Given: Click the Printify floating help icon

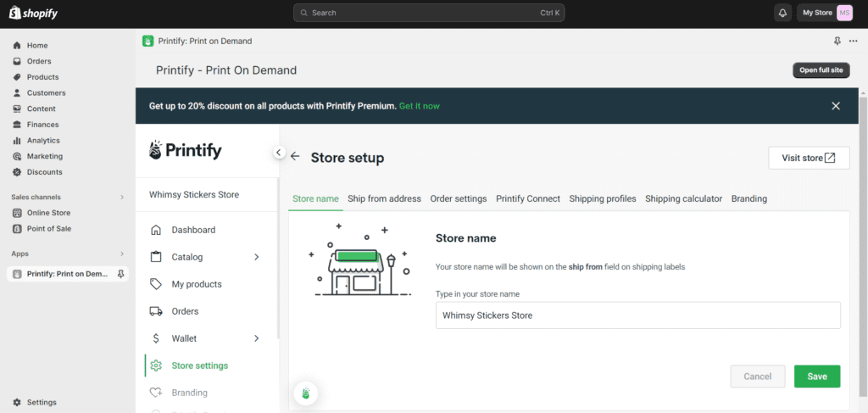Looking at the screenshot, I should pos(306,393).
